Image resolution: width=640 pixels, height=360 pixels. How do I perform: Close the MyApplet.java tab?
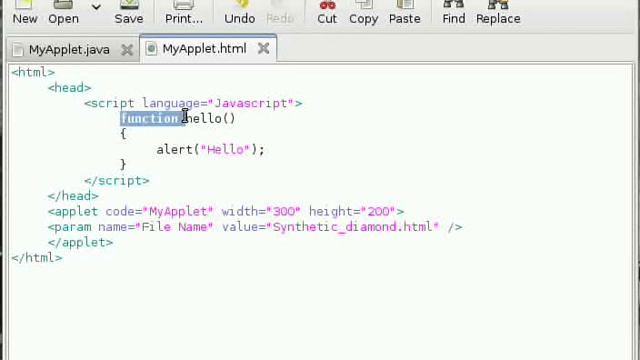point(127,50)
